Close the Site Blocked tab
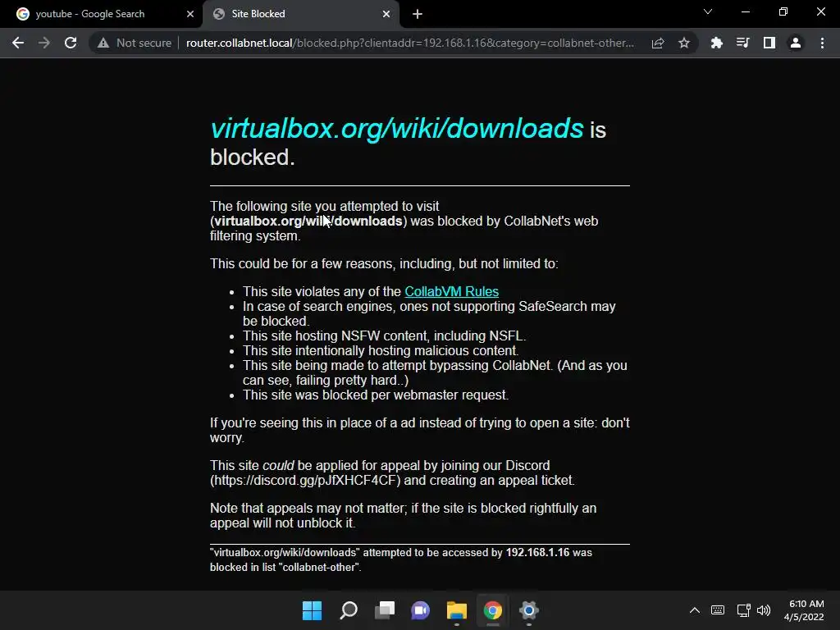Image resolution: width=840 pixels, height=630 pixels. click(x=386, y=14)
